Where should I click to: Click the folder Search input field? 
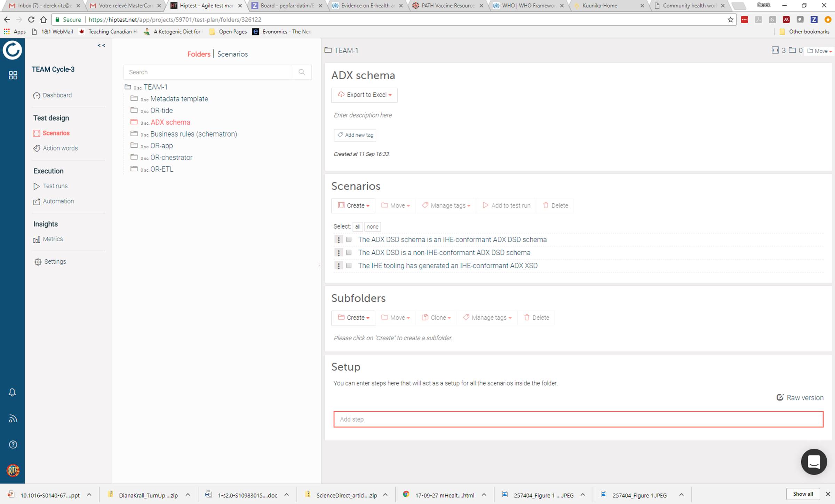[208, 72]
